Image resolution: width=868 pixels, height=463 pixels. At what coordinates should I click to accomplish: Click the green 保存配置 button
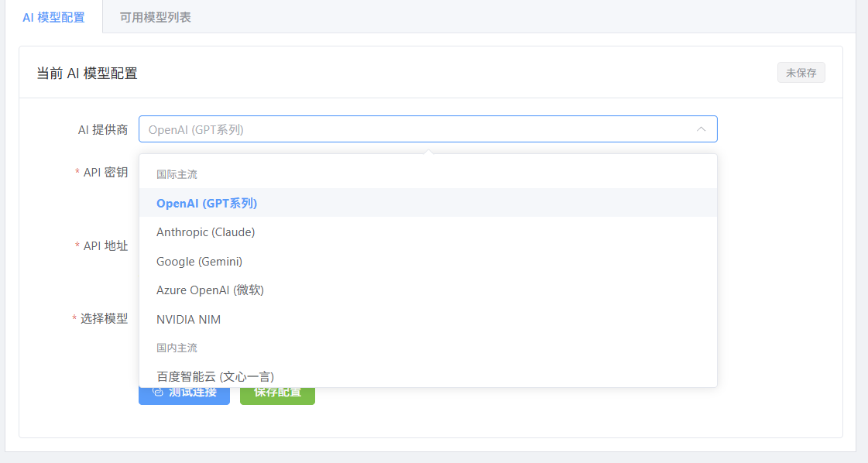point(277,393)
